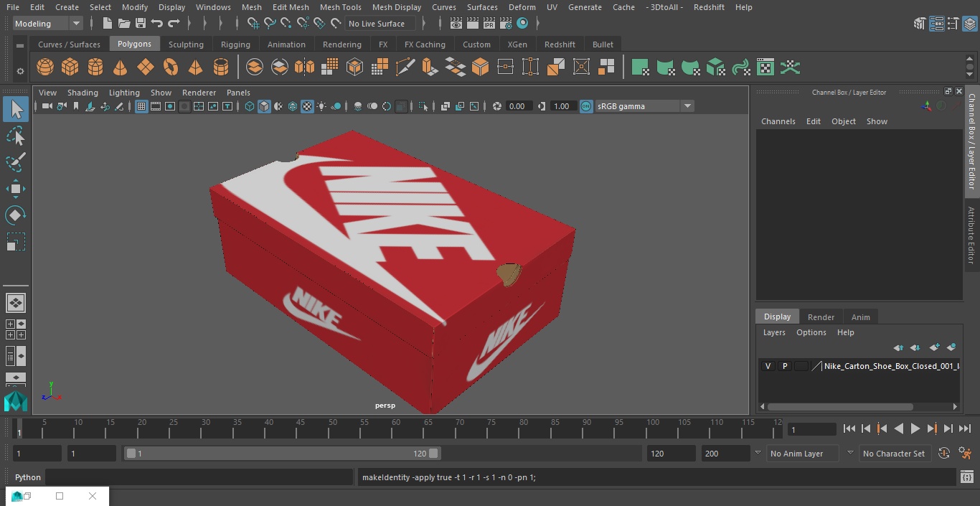Viewport: 980px width, 506px height.
Task: Open the UV Editor shelf icon
Action: pyautogui.click(x=765, y=67)
